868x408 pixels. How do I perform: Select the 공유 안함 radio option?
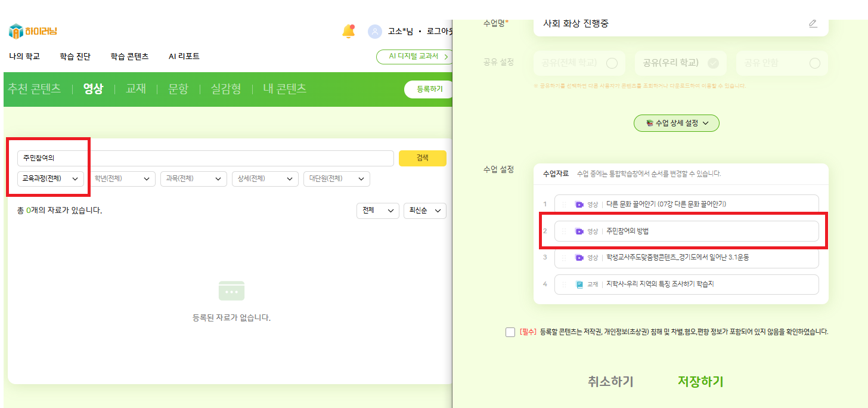(x=815, y=63)
